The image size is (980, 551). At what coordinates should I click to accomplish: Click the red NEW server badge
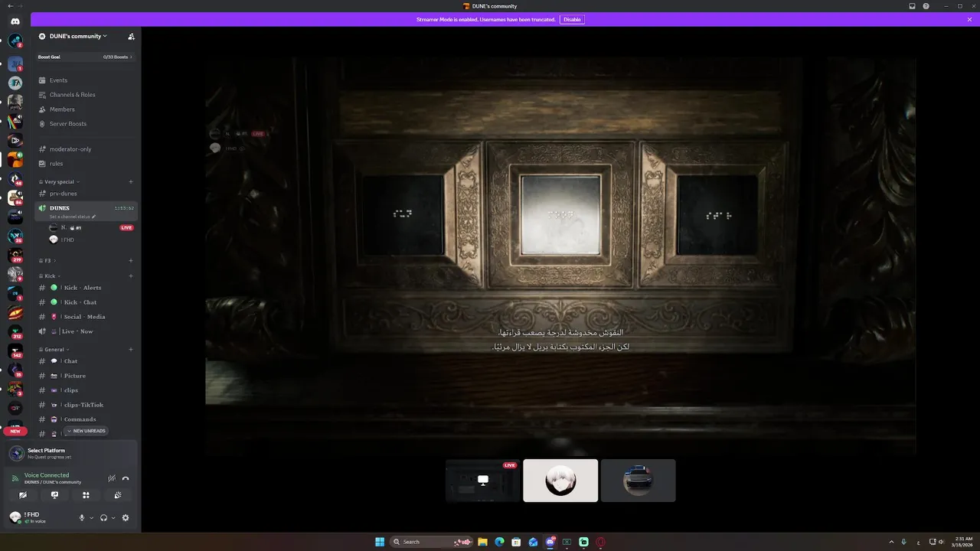(x=15, y=431)
